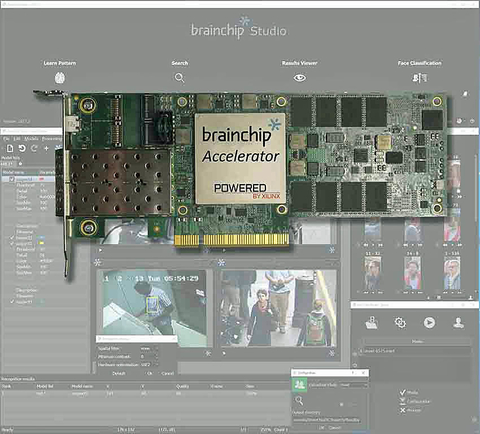Open the Search magnifier icon

tap(179, 78)
